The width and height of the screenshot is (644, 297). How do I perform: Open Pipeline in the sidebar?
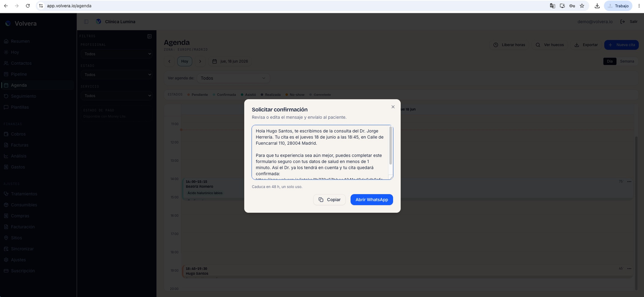[x=19, y=74]
